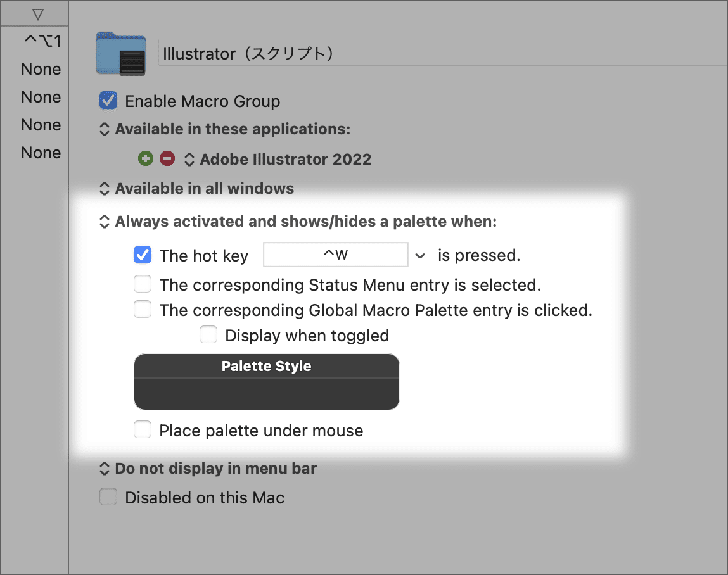This screenshot has width=728, height=575.
Task: Toggle Enable Macro Group checkbox
Action: 108,101
